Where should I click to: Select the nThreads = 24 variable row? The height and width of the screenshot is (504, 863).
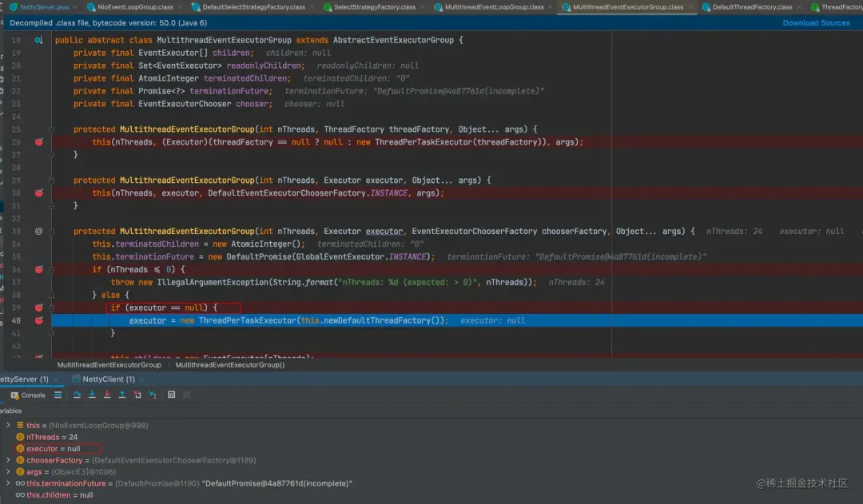click(x=431, y=437)
